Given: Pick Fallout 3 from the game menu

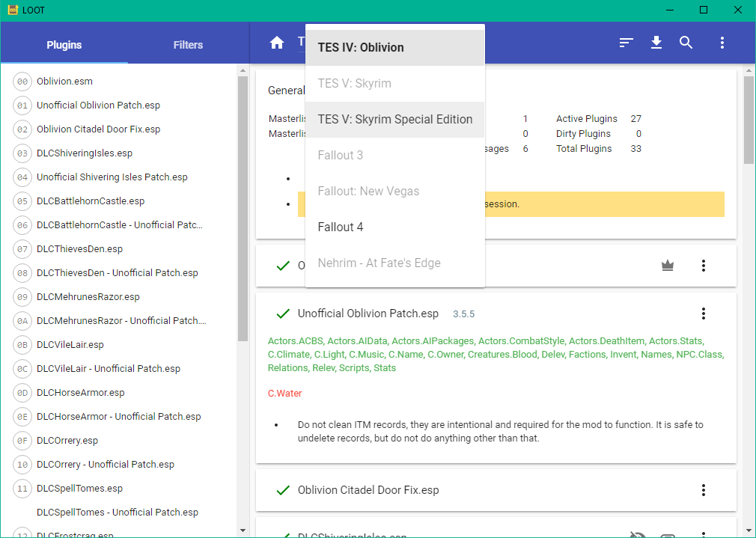Looking at the screenshot, I should [395, 155].
